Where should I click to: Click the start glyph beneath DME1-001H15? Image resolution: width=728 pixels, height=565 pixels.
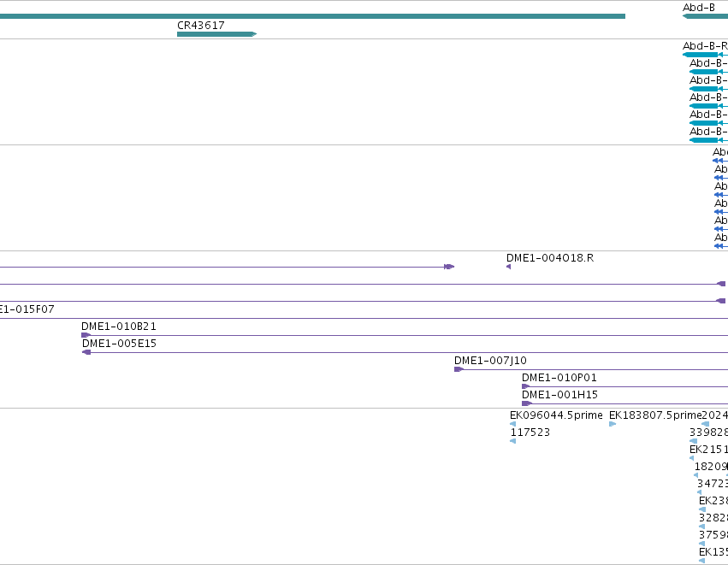click(526, 403)
